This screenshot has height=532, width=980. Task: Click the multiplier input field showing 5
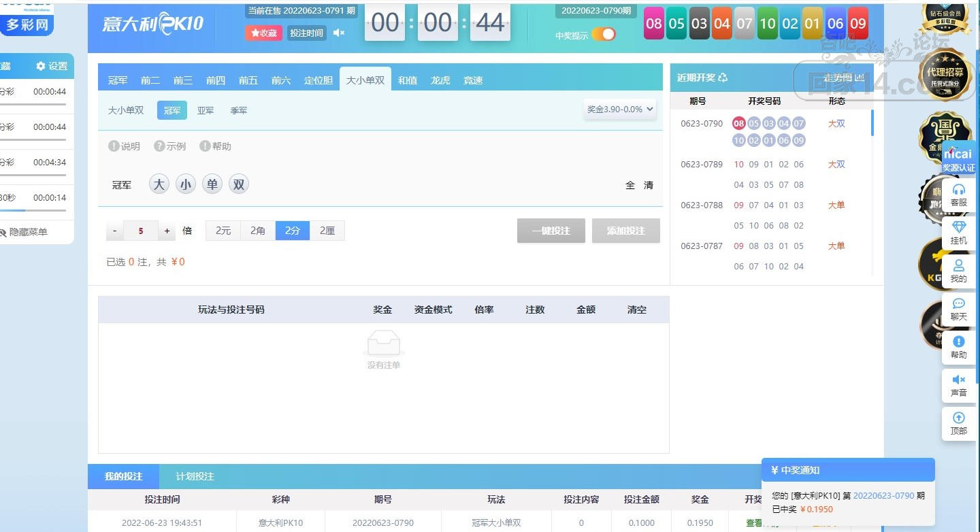click(x=141, y=231)
